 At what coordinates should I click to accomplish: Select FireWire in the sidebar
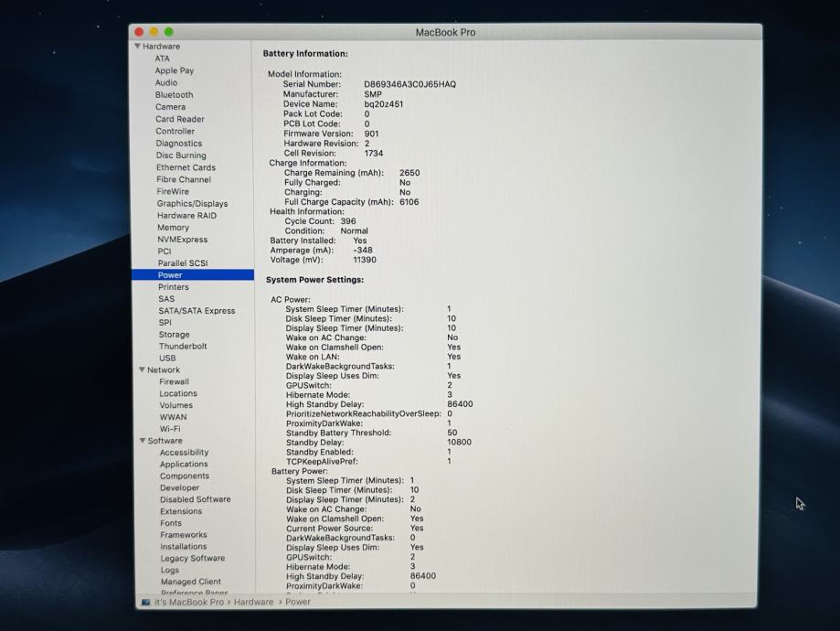tap(173, 191)
